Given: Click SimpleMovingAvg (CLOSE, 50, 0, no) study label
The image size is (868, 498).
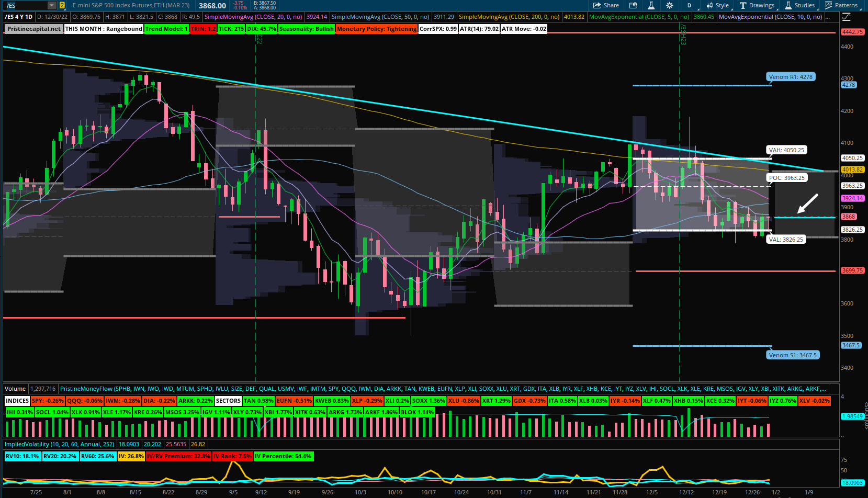Looking at the screenshot, I should pos(380,17).
